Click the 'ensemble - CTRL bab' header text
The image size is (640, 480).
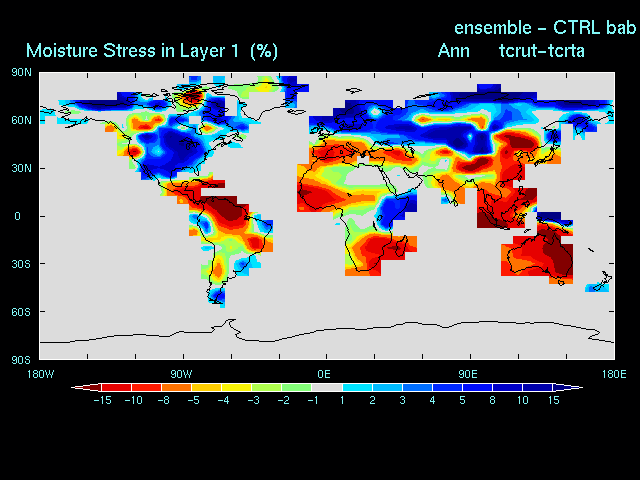point(545,27)
